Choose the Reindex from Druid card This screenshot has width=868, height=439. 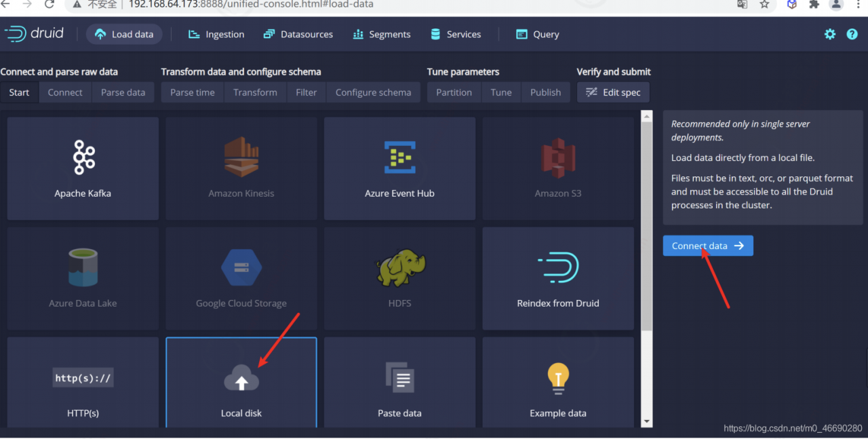coord(558,278)
